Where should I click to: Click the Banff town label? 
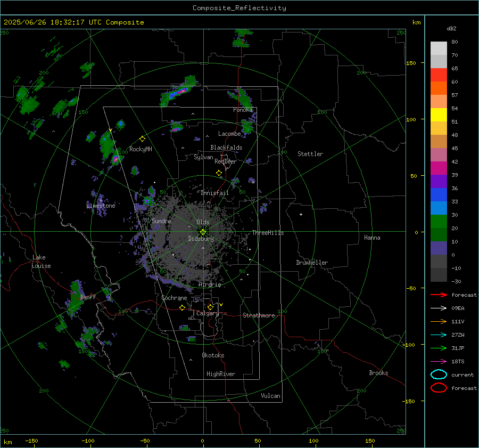pos(88,297)
